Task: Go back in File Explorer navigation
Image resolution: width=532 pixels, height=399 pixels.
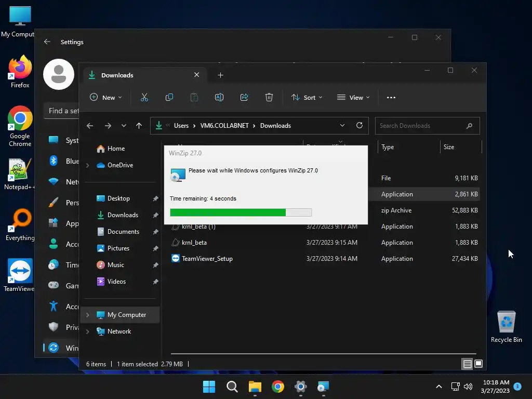Action: pos(90,126)
